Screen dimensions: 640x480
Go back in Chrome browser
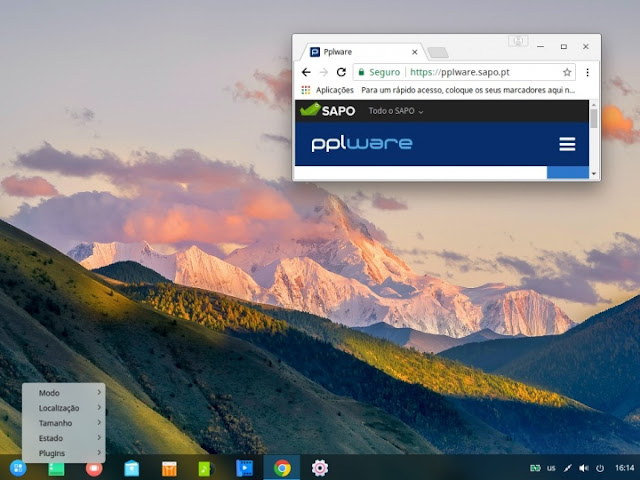click(306, 72)
